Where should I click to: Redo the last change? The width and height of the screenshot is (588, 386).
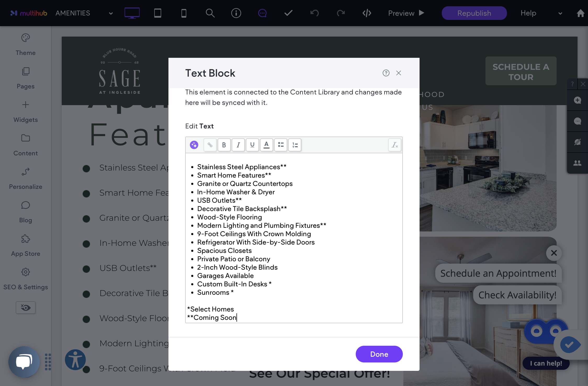click(x=341, y=13)
